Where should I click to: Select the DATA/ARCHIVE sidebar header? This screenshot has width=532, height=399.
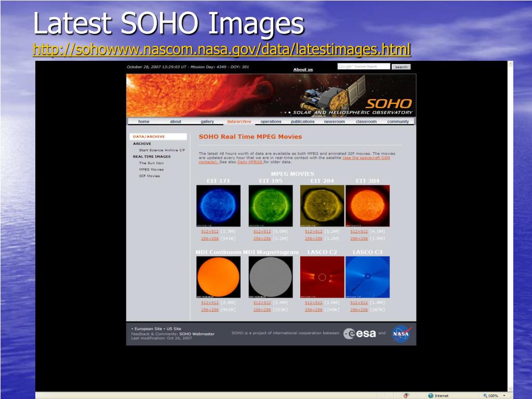[158, 137]
